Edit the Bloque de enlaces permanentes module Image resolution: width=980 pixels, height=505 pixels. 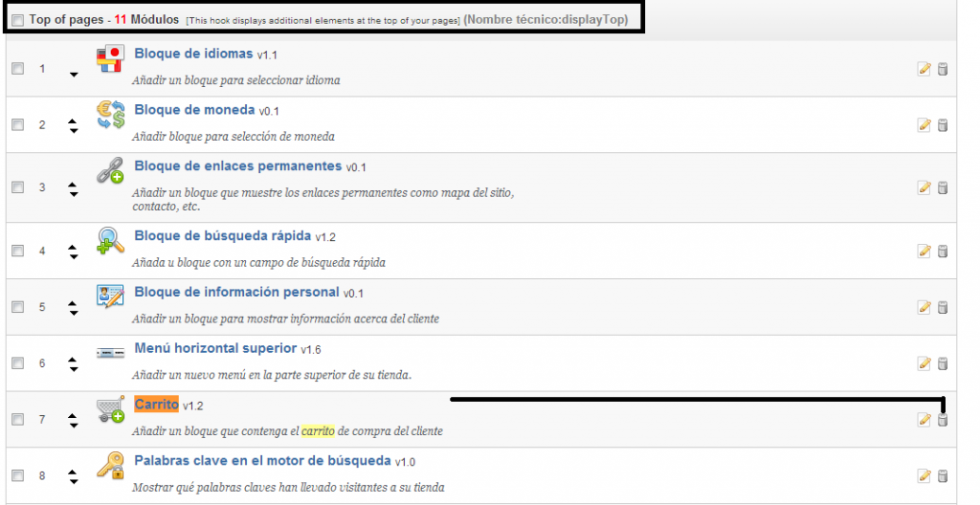924,187
